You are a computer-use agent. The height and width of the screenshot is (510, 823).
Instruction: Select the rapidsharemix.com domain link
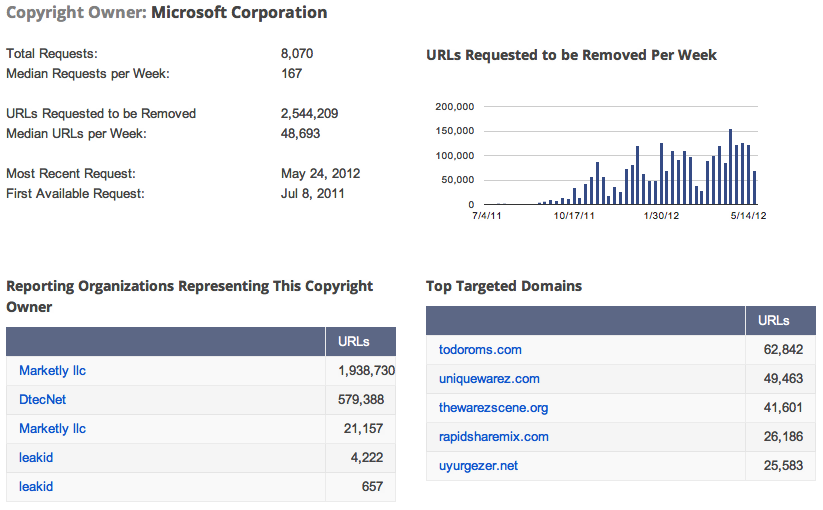[493, 437]
